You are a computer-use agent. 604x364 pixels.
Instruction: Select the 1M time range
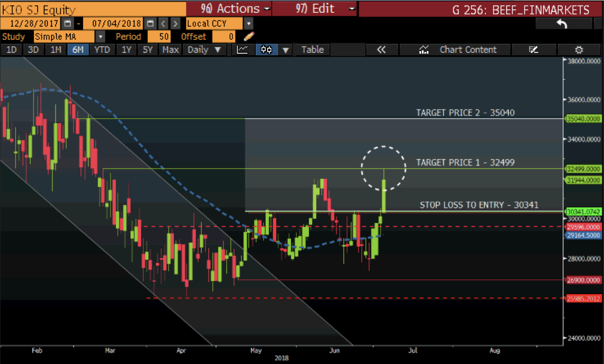click(56, 50)
